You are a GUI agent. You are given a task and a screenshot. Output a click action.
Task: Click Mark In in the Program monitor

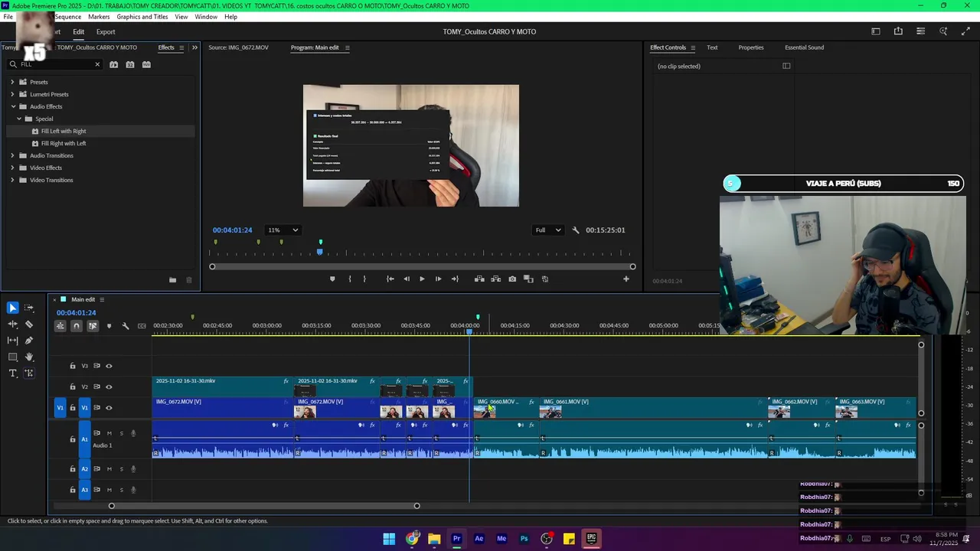point(350,279)
